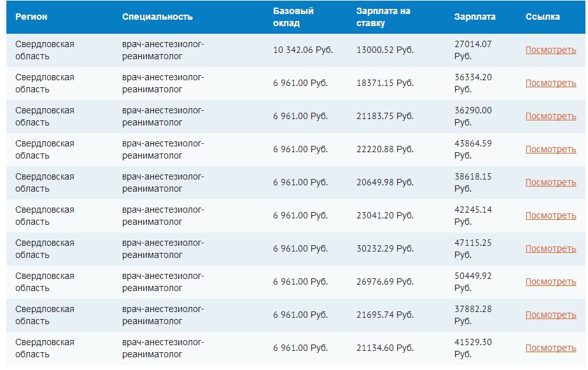The image size is (588, 370).
Task: Click the Специальность column header
Action: pyautogui.click(x=157, y=17)
